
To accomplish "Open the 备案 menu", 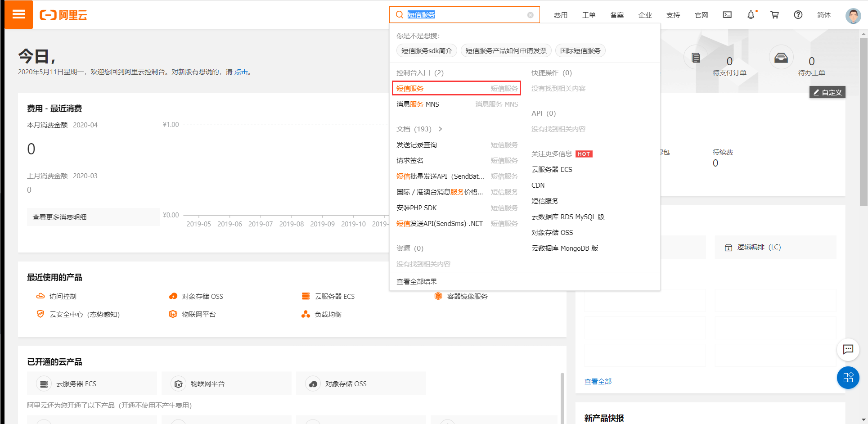I will [x=617, y=15].
